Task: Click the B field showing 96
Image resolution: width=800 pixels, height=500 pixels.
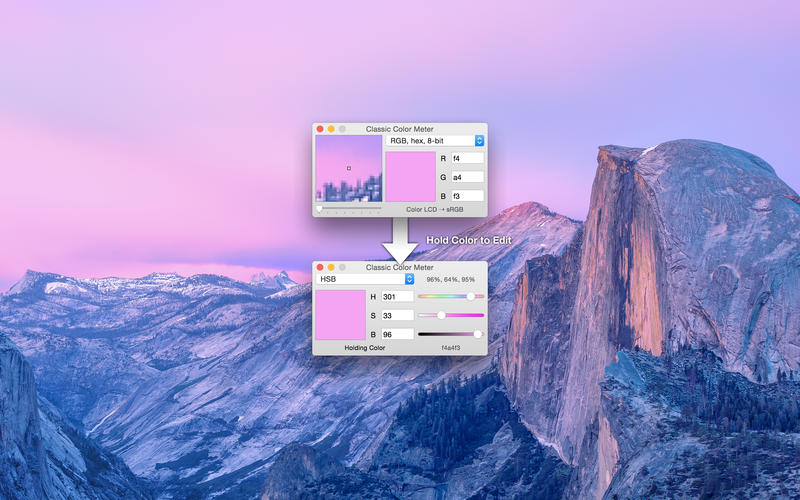Action: point(397,335)
